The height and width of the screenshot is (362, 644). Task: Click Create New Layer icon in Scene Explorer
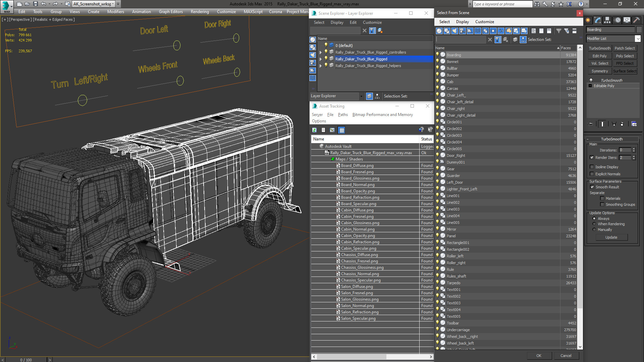pyautogui.click(x=380, y=31)
